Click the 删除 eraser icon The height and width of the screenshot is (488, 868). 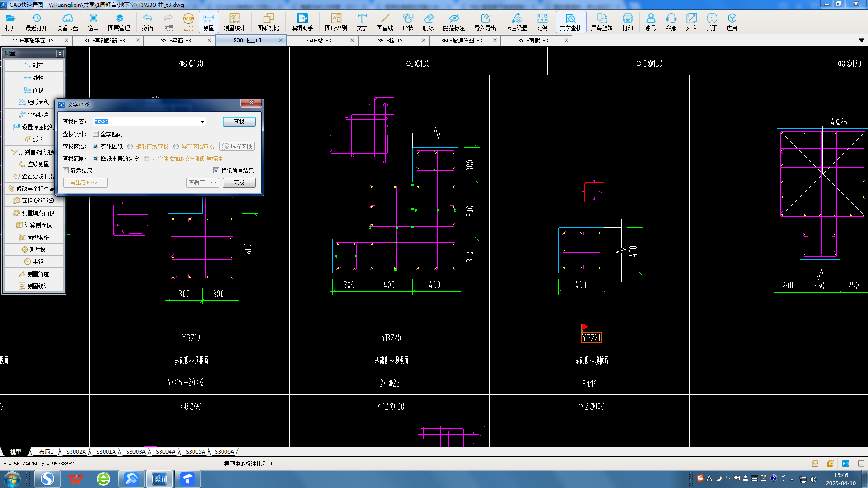point(428,22)
